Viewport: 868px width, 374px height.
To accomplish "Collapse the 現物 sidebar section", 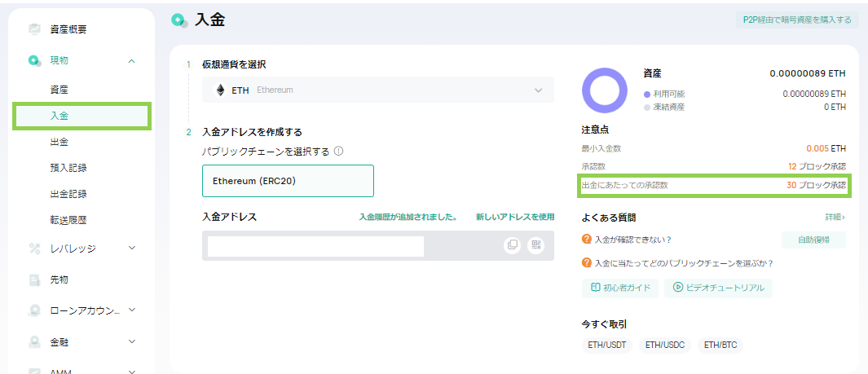I will [132, 60].
